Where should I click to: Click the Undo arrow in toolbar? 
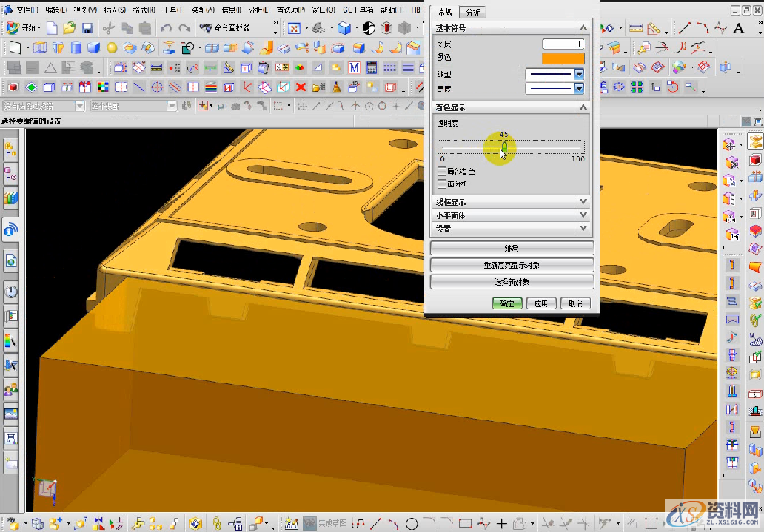point(166,28)
